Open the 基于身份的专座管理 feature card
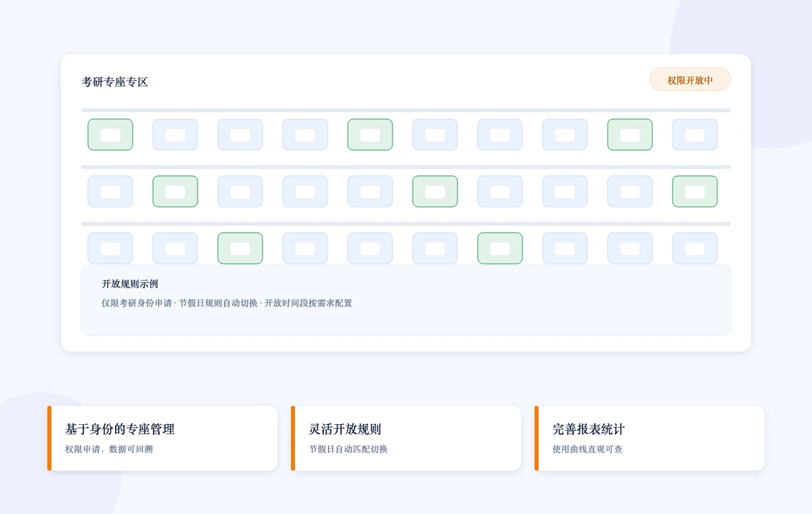The width and height of the screenshot is (812, 514). pos(162,438)
